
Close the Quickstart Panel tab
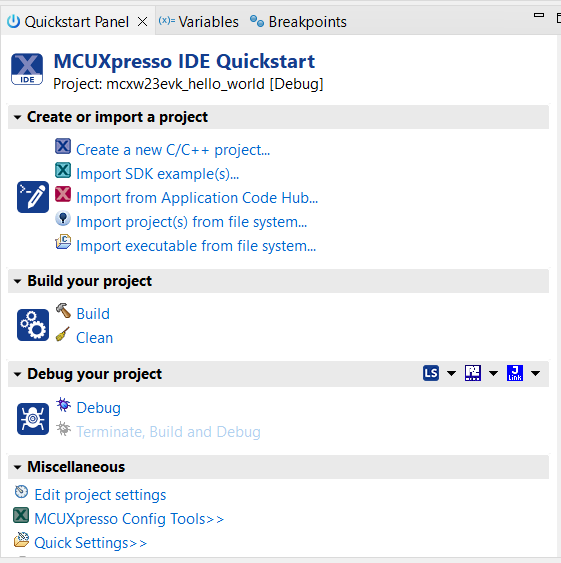tap(143, 22)
